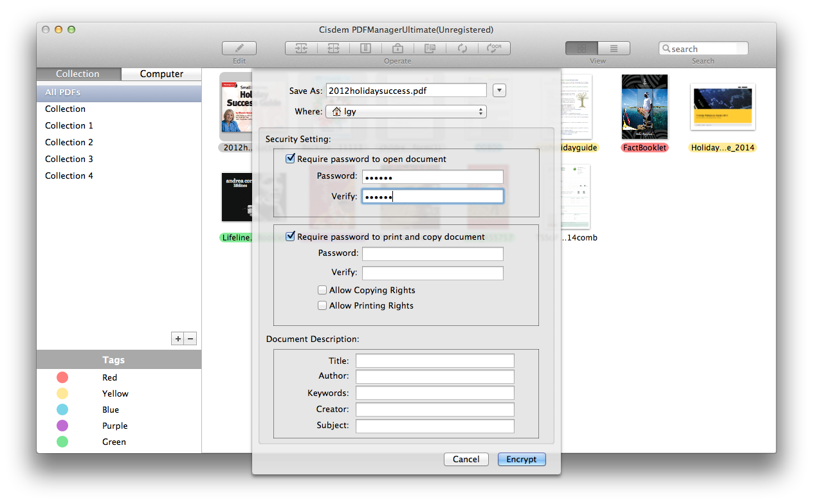The image size is (813, 504).
Task: Click the Title description field
Action: pyautogui.click(x=435, y=361)
